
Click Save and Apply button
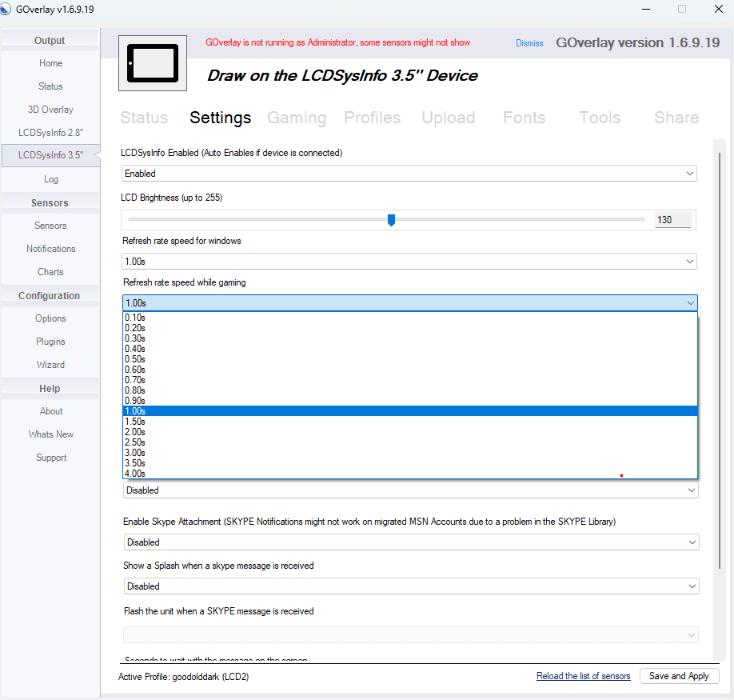tap(679, 676)
